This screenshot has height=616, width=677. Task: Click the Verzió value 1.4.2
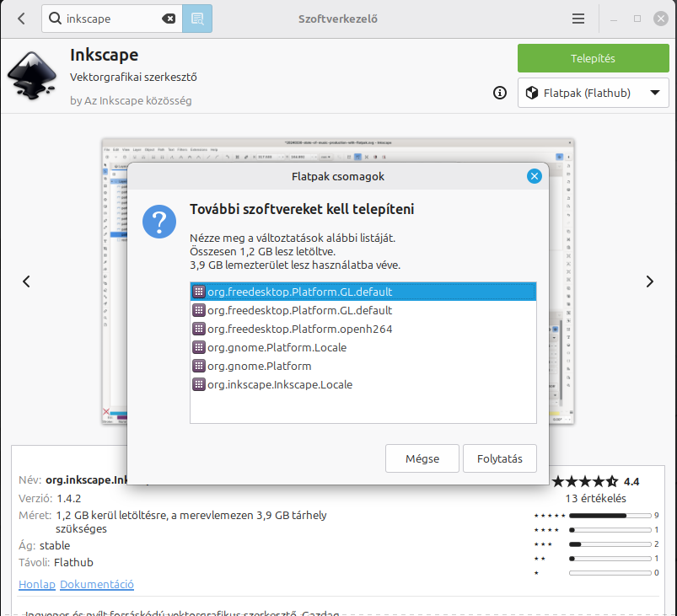tap(69, 499)
